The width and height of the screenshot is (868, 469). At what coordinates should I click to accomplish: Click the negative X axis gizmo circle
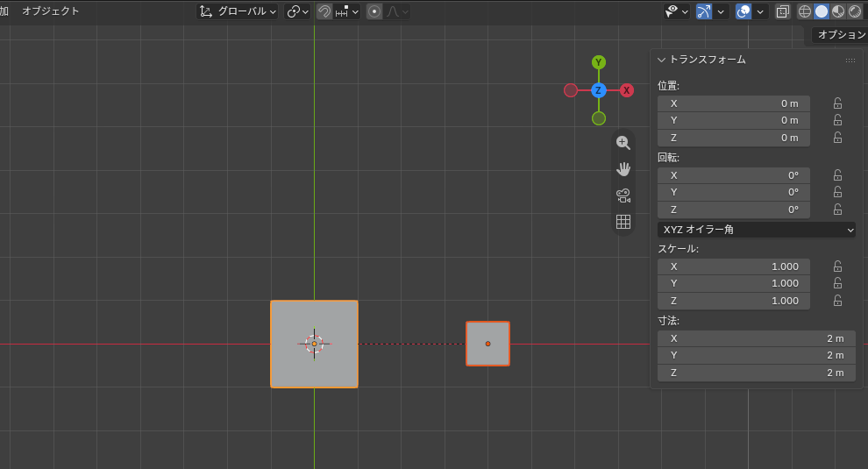(x=571, y=90)
